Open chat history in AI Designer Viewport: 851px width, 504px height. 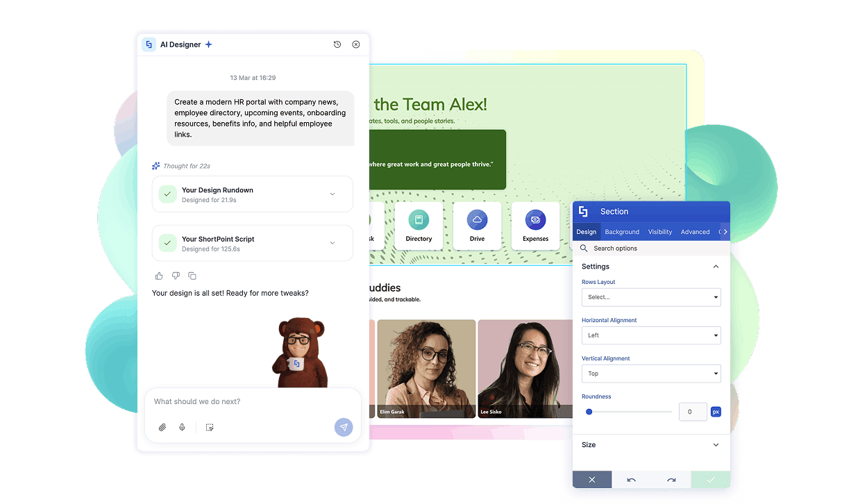pyautogui.click(x=337, y=44)
